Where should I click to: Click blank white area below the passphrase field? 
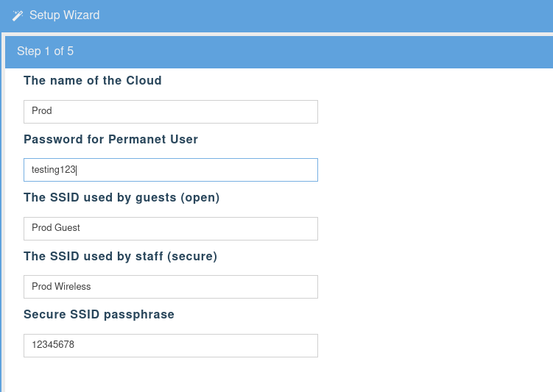click(221, 375)
